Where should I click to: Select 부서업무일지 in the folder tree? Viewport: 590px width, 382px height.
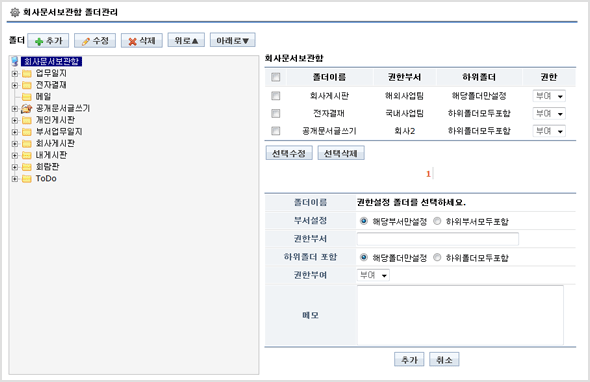[x=59, y=132]
